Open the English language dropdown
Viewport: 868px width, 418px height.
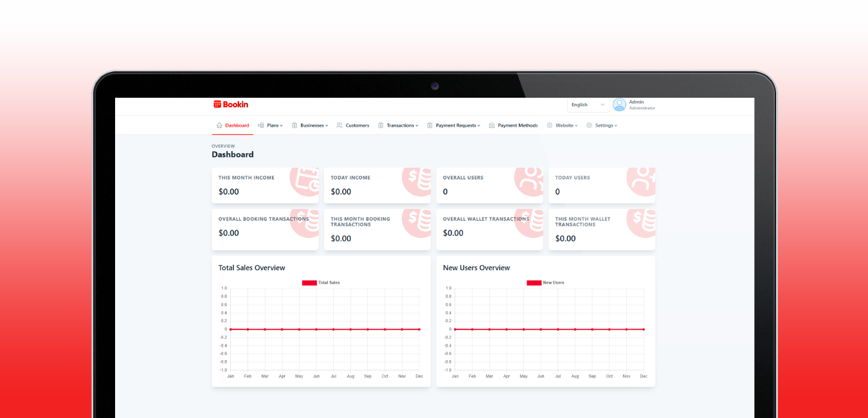pos(587,104)
